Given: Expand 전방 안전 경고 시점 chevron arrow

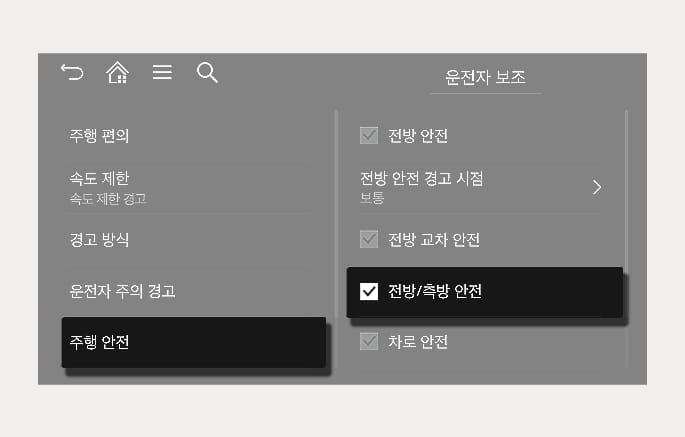Looking at the screenshot, I should pyautogui.click(x=597, y=187).
